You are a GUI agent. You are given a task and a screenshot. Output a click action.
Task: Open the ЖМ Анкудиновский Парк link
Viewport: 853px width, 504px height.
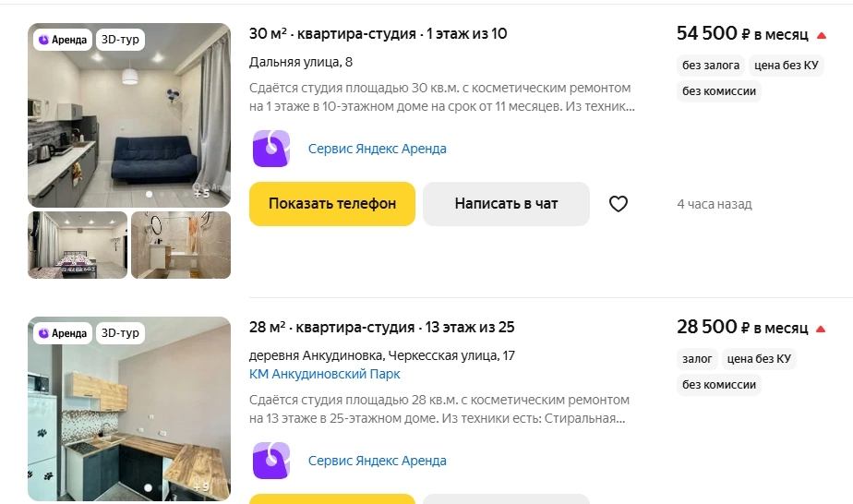point(324,374)
